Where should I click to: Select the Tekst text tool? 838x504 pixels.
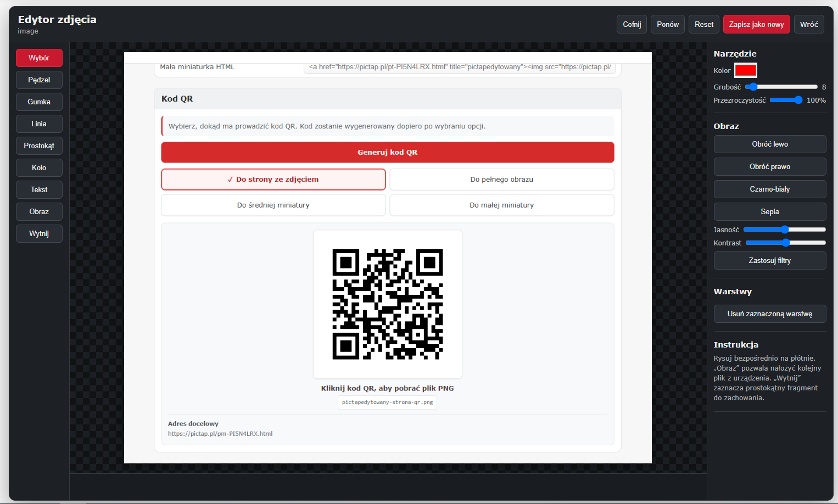39,189
